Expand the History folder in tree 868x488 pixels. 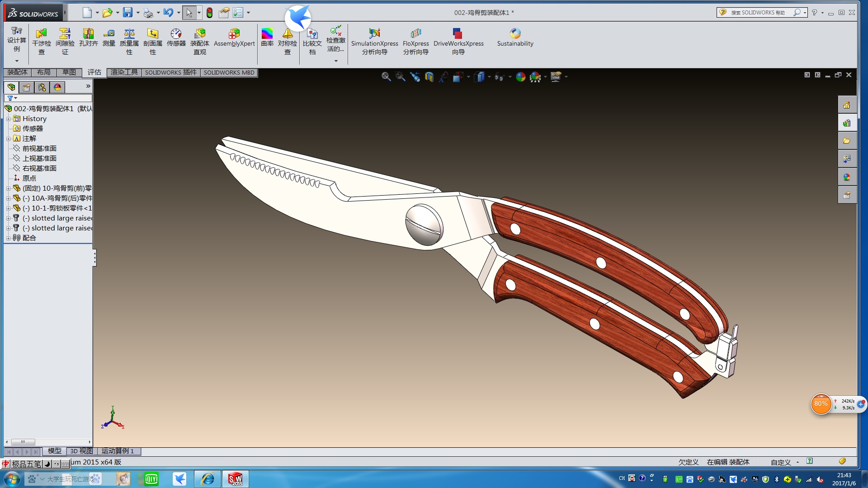tap(8, 119)
